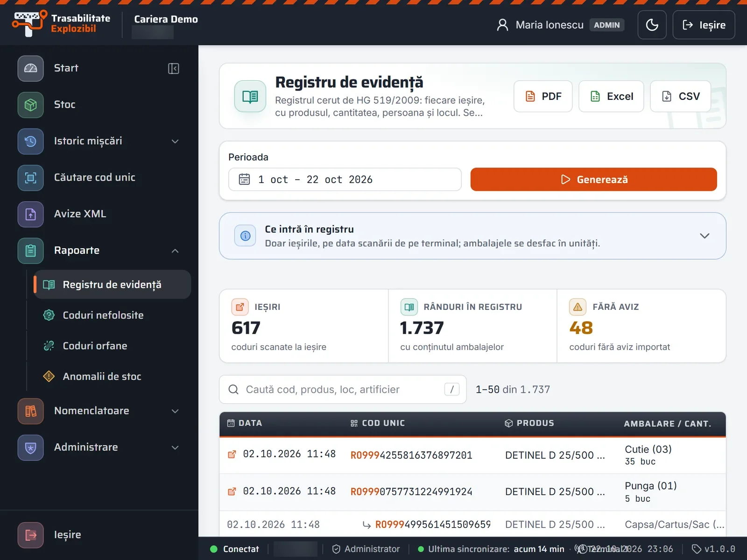The image size is (747, 560).
Task: Collapse Rapoarte section chevron
Action: tap(175, 251)
